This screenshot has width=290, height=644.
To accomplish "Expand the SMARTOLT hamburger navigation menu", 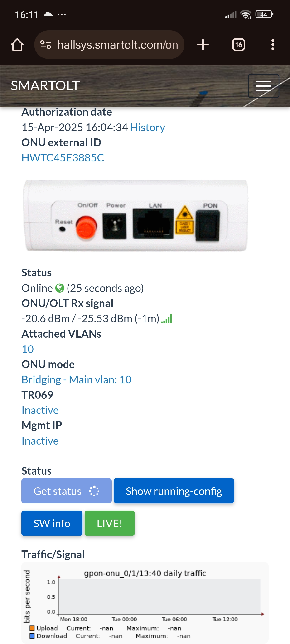I will pos(263,86).
